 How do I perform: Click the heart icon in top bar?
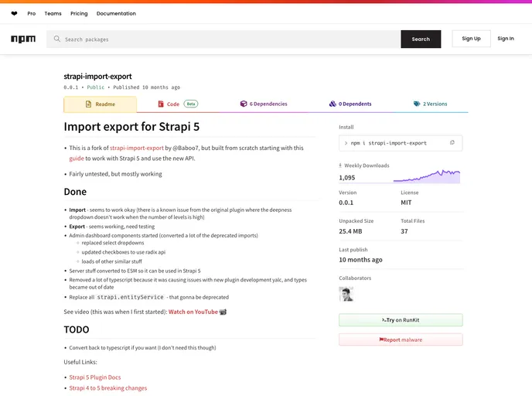(x=14, y=14)
